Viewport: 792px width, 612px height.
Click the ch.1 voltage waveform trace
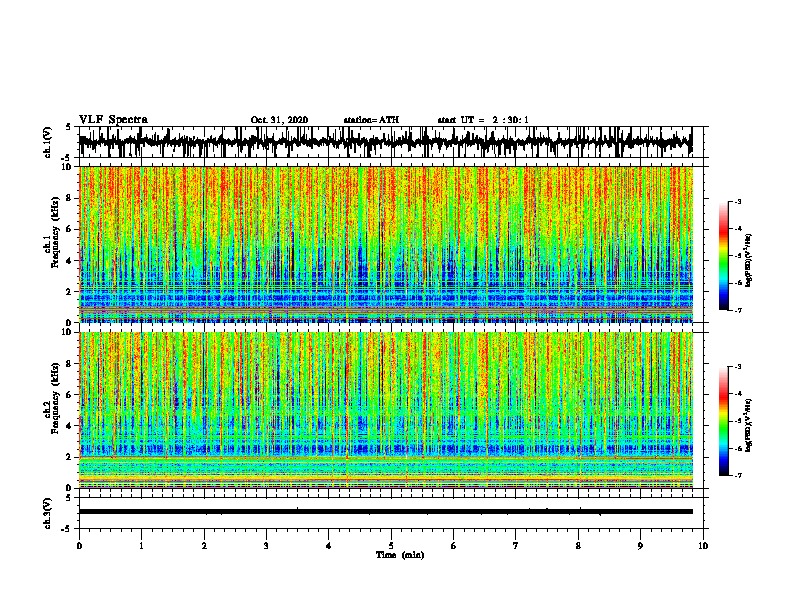click(386, 142)
